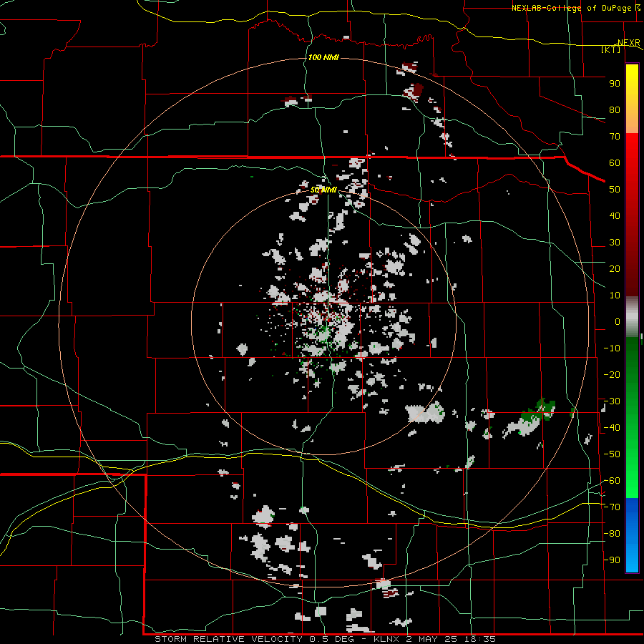Click the -20 knots scale label
Image resolution: width=644 pixels, height=644 pixels.
click(x=612, y=375)
